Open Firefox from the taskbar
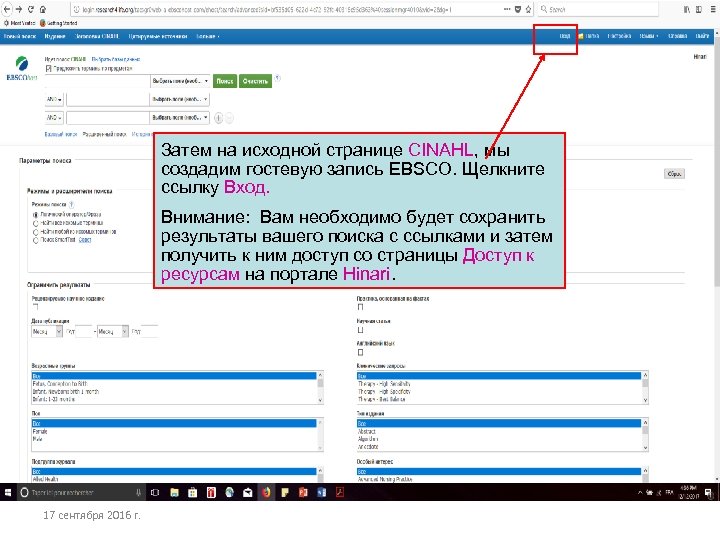 click(x=266, y=492)
